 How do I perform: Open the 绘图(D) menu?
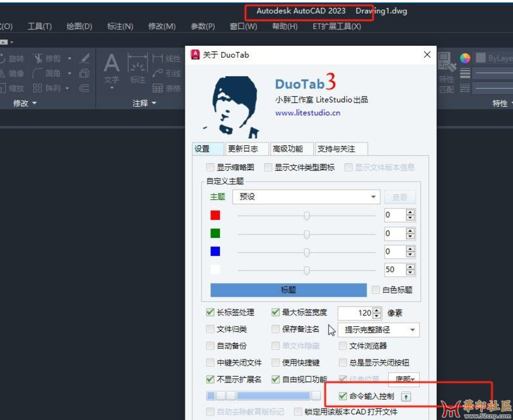(x=79, y=26)
